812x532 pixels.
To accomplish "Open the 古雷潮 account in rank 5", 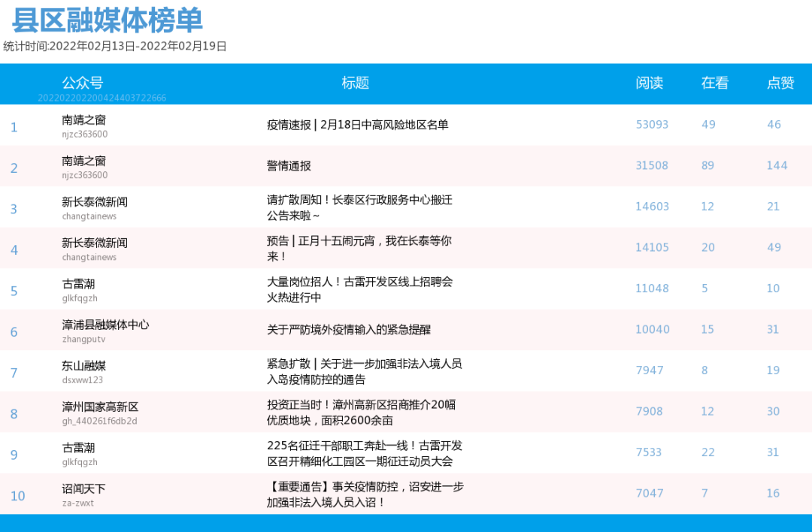I will point(78,283).
